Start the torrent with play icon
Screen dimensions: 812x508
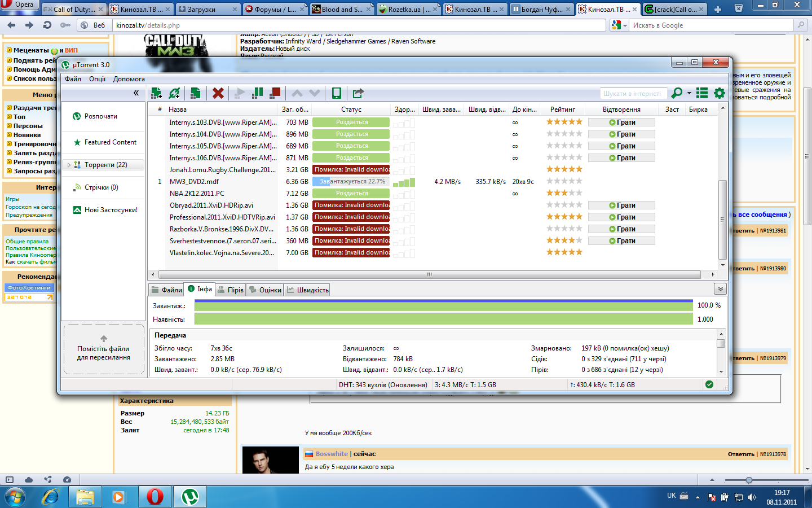(x=241, y=93)
